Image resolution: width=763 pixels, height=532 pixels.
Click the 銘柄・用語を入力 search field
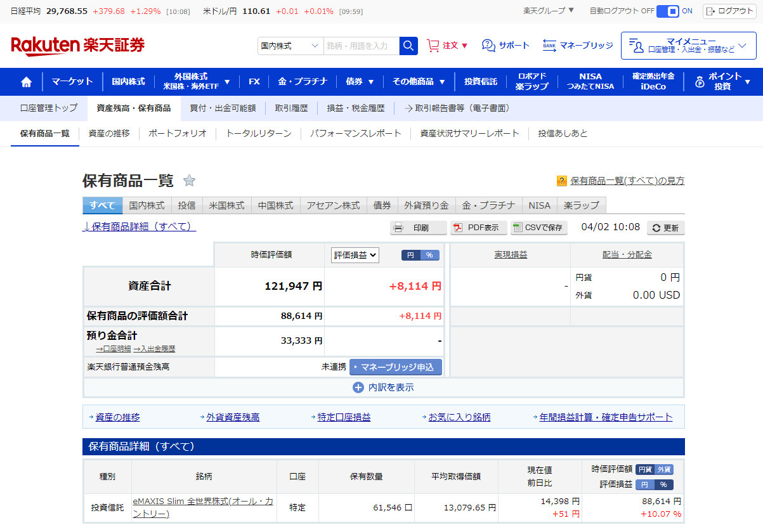(361, 46)
